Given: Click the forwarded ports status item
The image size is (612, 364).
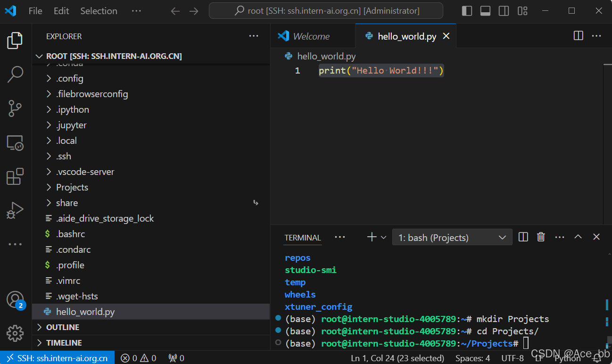Looking at the screenshot, I should [176, 358].
